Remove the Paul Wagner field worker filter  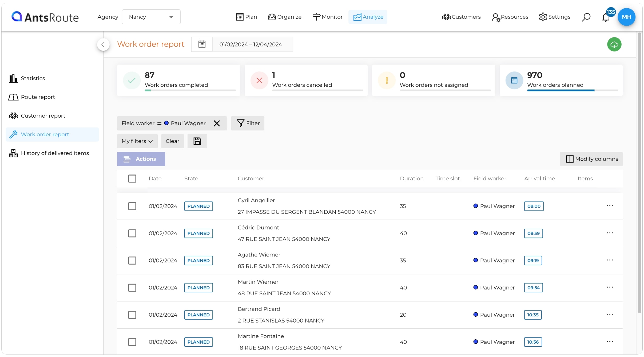pyautogui.click(x=217, y=123)
